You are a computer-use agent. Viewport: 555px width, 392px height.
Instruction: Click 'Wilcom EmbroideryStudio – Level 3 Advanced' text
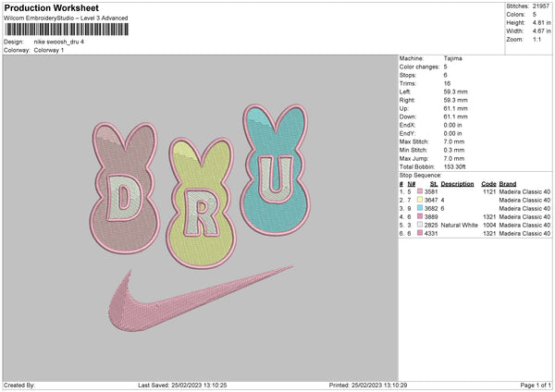pyautogui.click(x=66, y=18)
